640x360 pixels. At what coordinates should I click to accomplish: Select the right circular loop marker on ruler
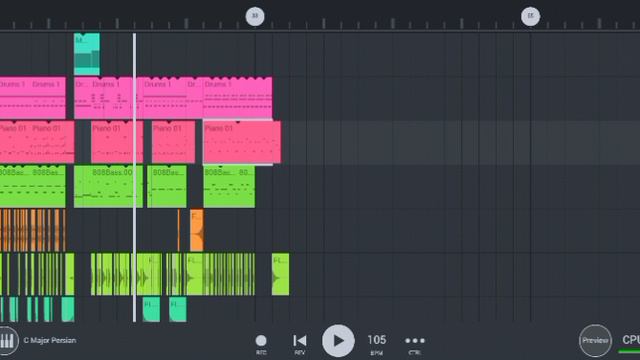pyautogui.click(x=530, y=16)
